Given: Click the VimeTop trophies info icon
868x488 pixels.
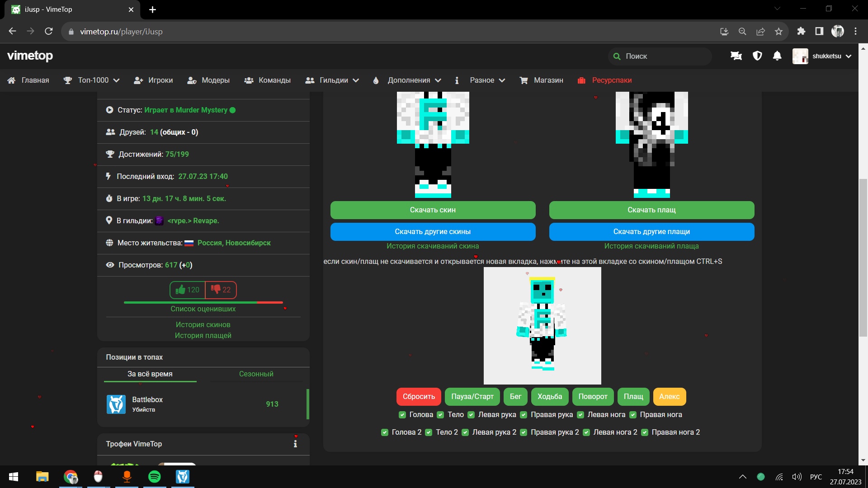Looking at the screenshot, I should 295,444.
